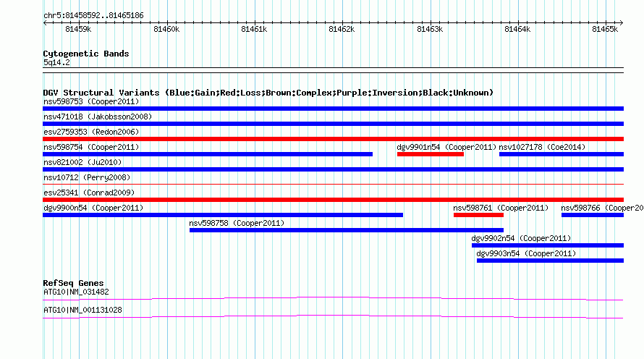Viewport: 644px width, 359px height.
Task: Click the nsv10712 (Perry2008) label
Action: click(87, 177)
